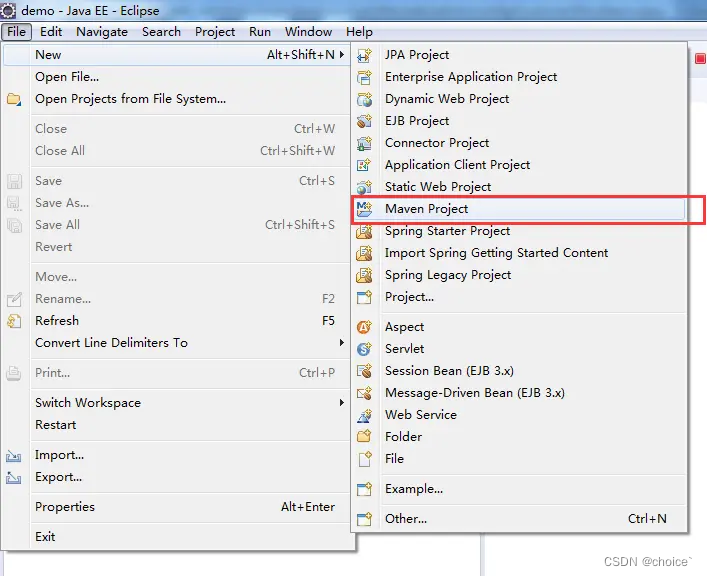This screenshot has width=707, height=576.
Task: Select Spring Starter Project entry
Action: 519,231
